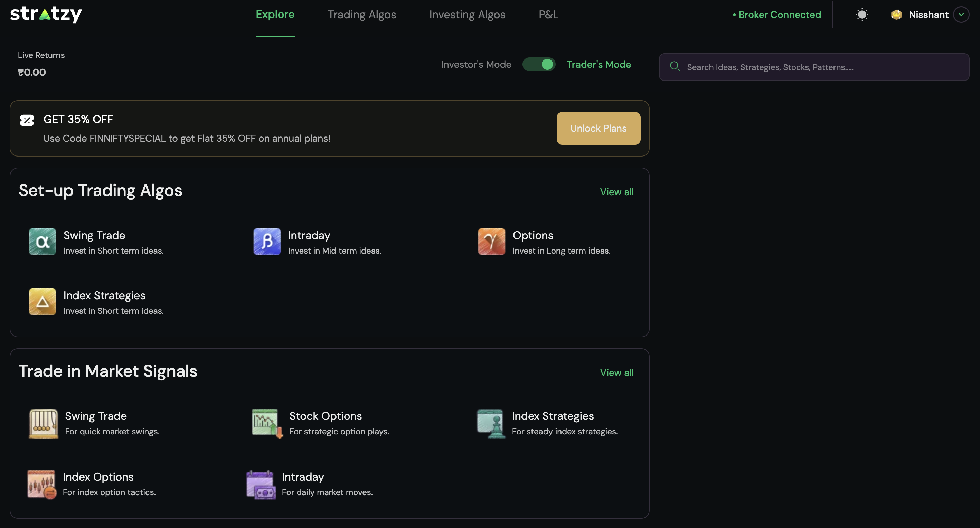Open the Investing Algos section
Image resolution: width=980 pixels, height=528 pixels.
467,15
